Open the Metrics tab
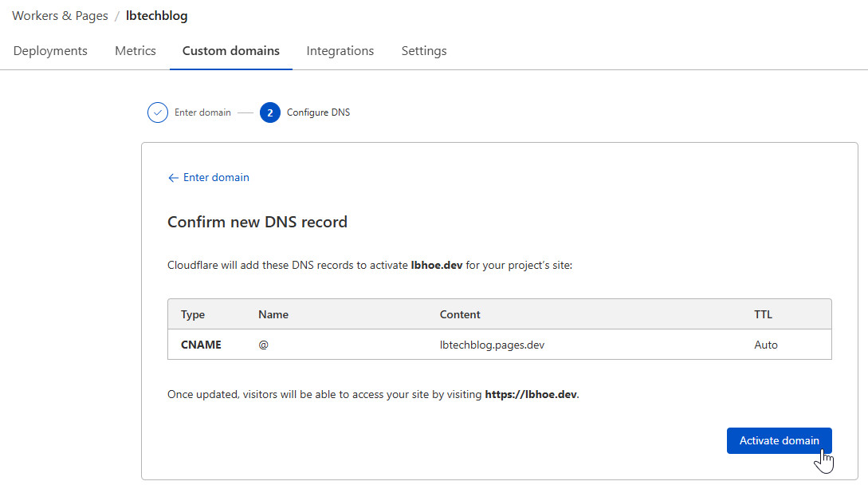The height and width of the screenshot is (489, 868). tap(136, 51)
